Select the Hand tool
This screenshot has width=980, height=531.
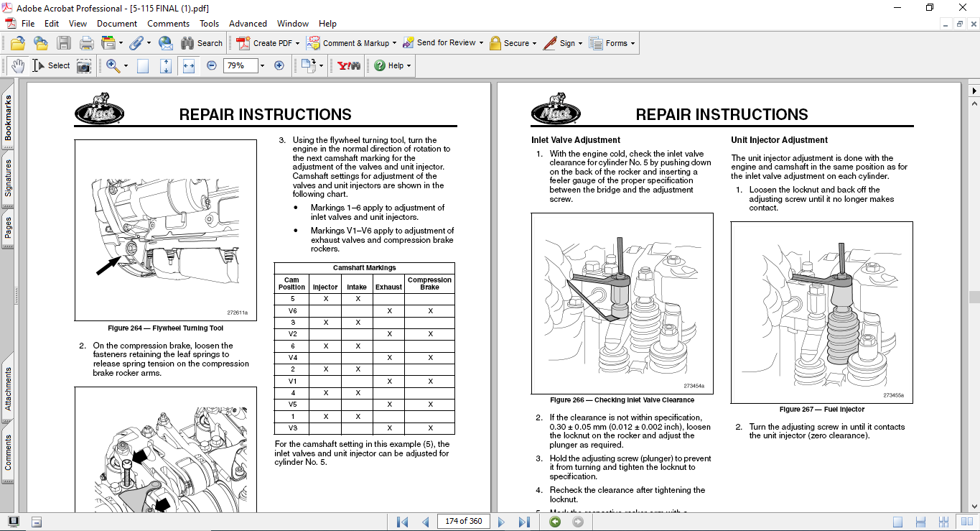[18, 65]
